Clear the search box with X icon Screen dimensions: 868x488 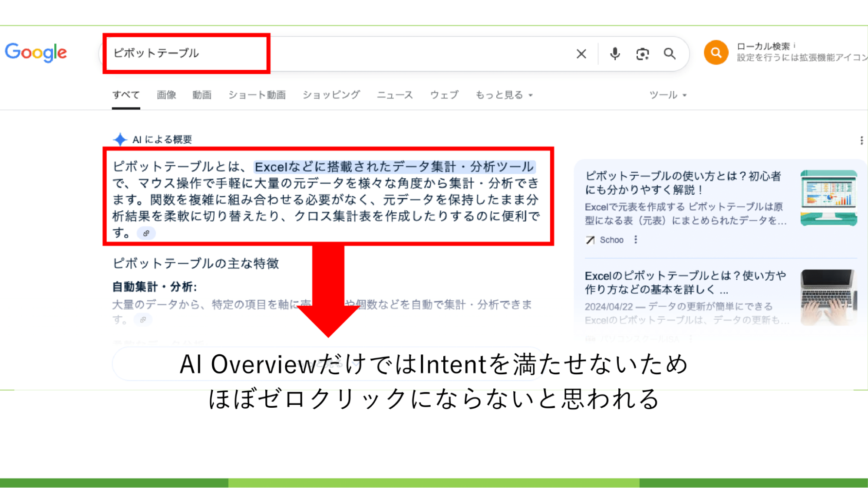click(x=581, y=54)
